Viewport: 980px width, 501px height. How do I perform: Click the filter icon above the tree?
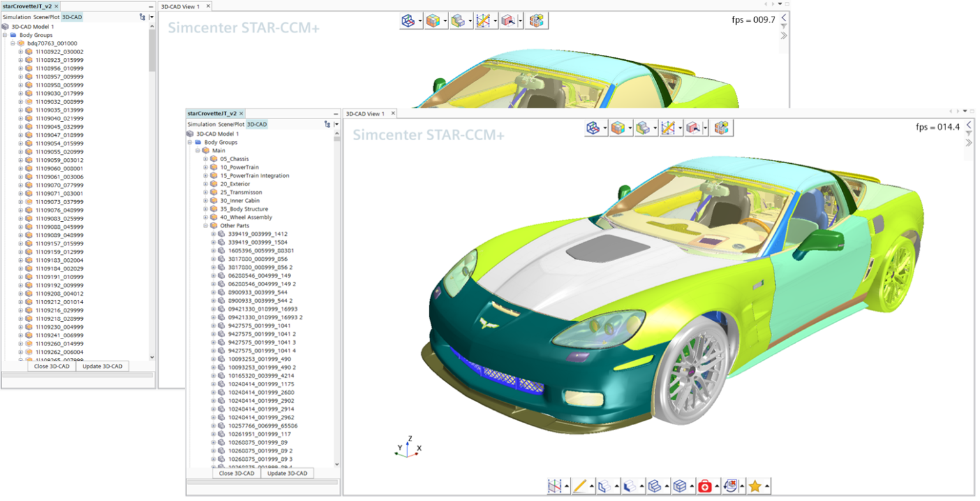(x=327, y=124)
